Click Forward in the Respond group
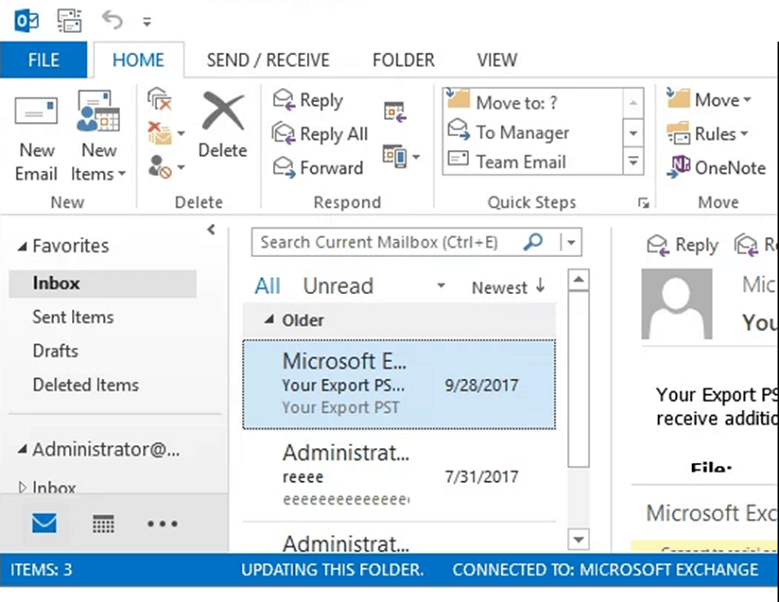Screen dimensions: 779x602 pyautogui.click(x=318, y=167)
